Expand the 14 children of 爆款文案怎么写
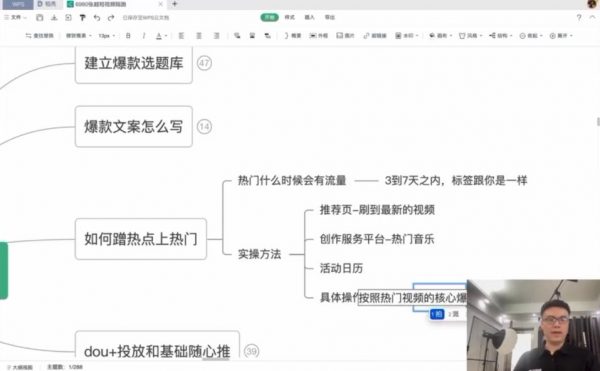 (204, 127)
